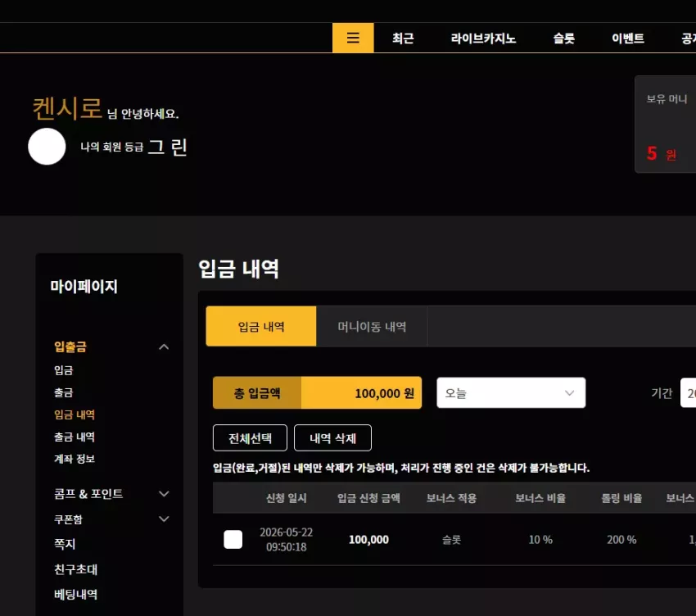
Task: Click the 총 입금액 100,000 원 box
Action: point(317,392)
